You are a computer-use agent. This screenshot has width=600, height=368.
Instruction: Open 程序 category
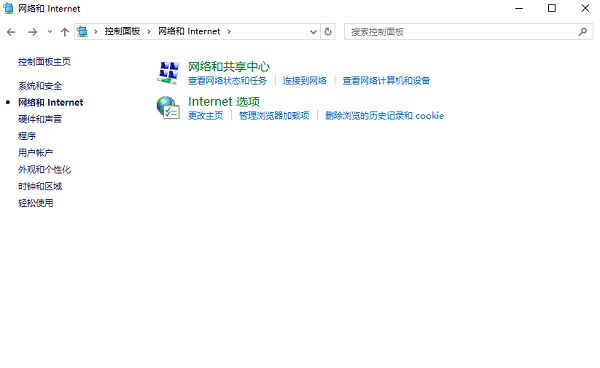[27, 136]
